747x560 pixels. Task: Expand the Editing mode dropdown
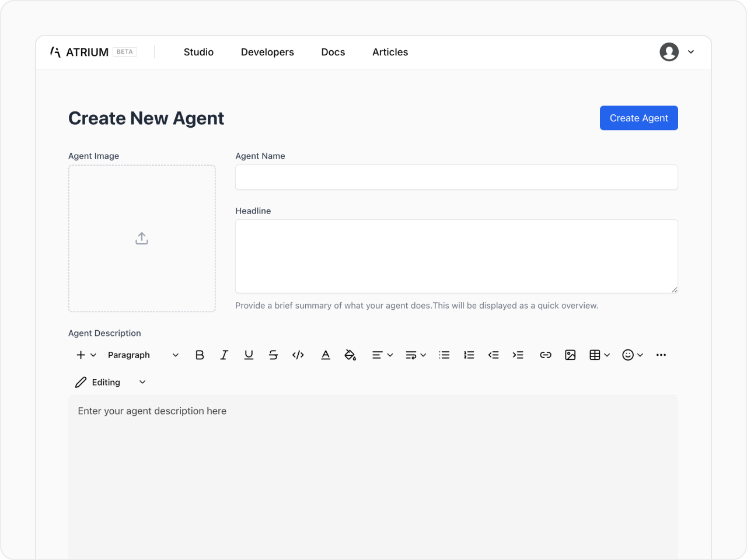pos(111,382)
